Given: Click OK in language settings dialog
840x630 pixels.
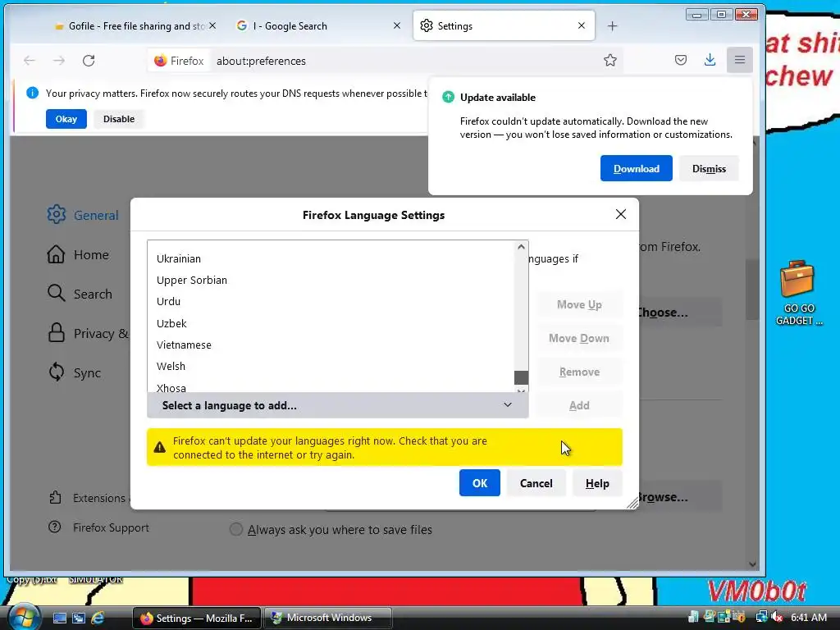Looking at the screenshot, I should (479, 482).
